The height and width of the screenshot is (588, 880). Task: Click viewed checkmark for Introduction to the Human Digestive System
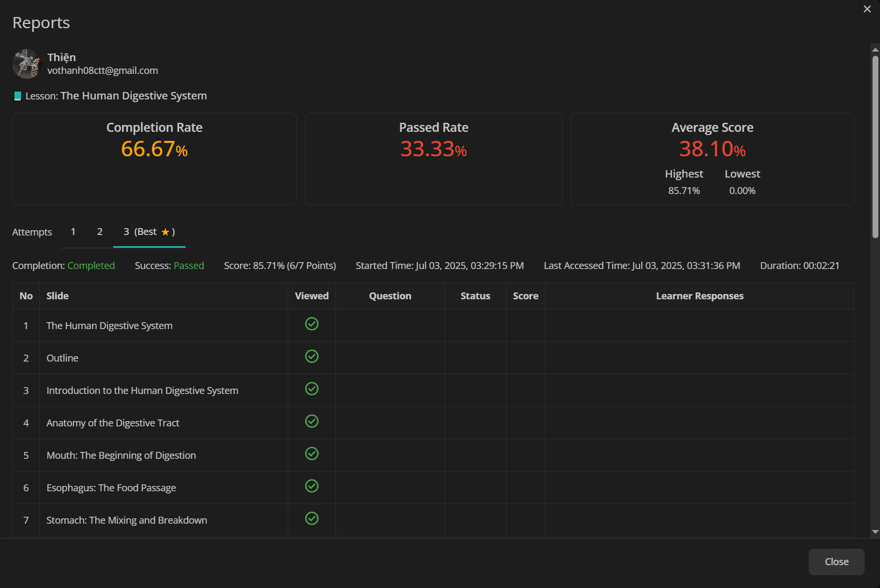[x=312, y=389]
